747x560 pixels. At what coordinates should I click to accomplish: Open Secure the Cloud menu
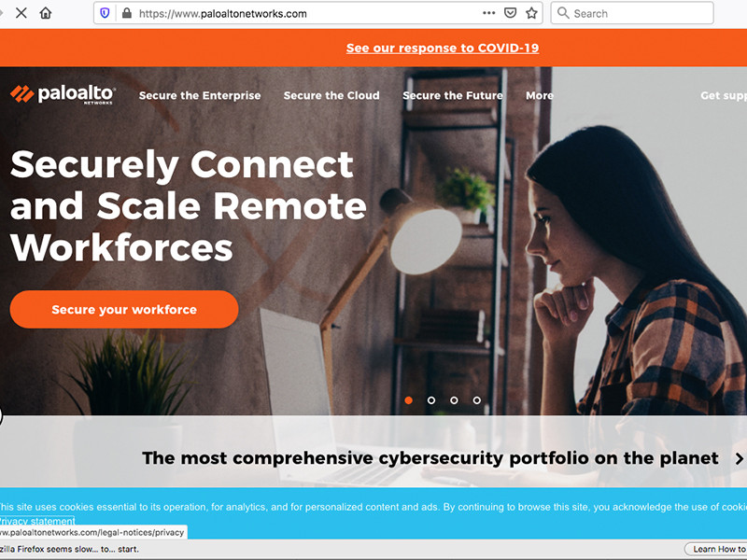331,95
